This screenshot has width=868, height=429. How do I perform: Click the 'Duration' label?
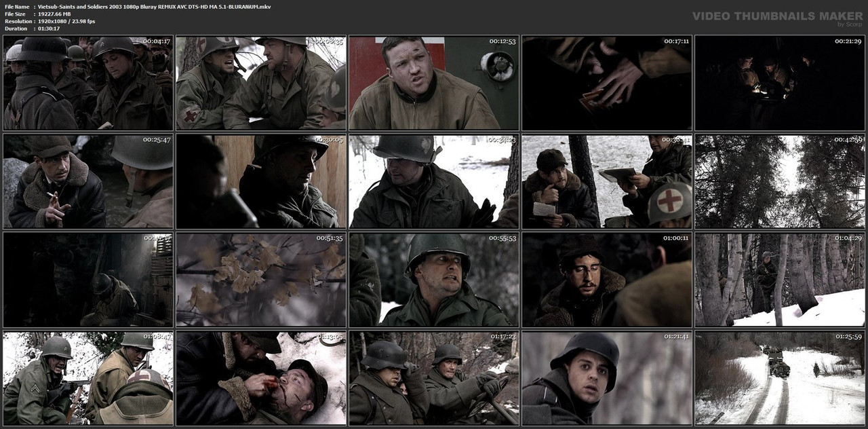point(15,29)
